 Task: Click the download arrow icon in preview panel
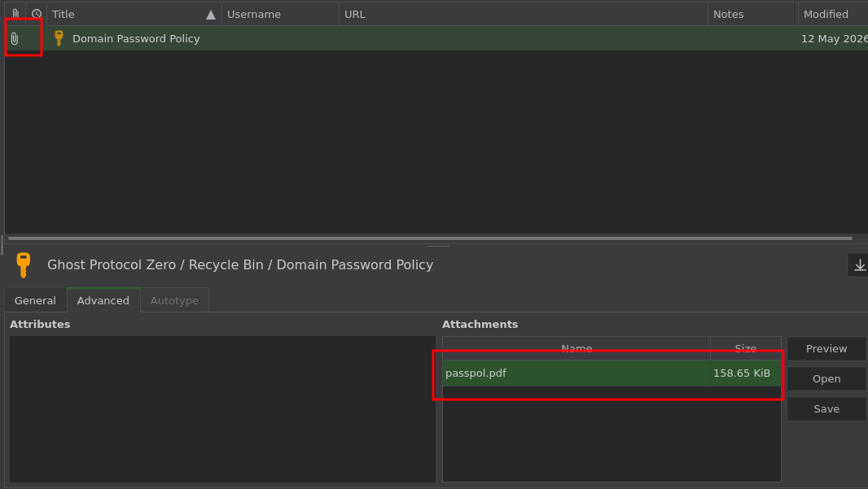click(x=859, y=265)
